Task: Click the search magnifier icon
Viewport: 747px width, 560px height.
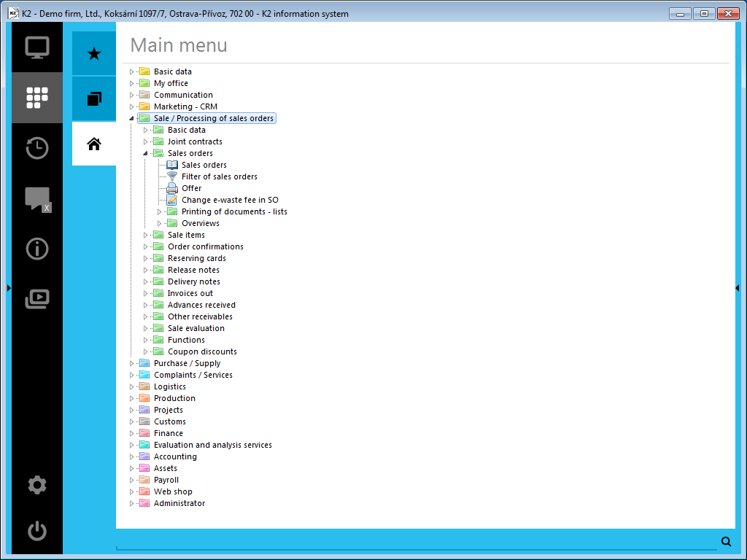Action: point(726,542)
